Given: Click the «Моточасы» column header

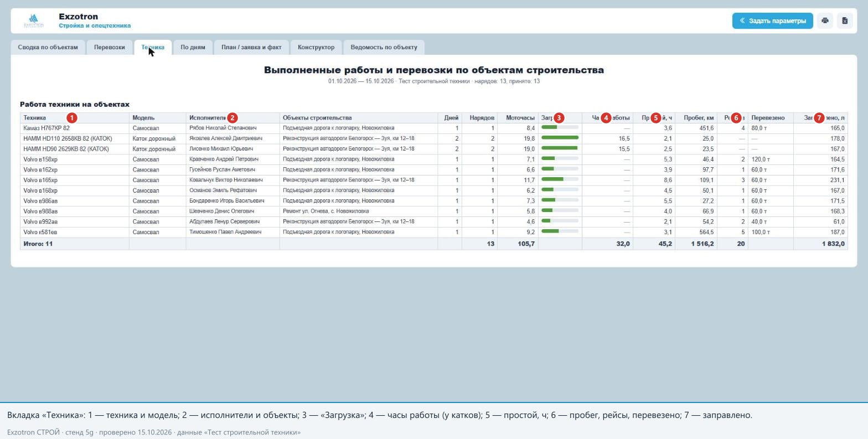Looking at the screenshot, I should click(x=518, y=118).
